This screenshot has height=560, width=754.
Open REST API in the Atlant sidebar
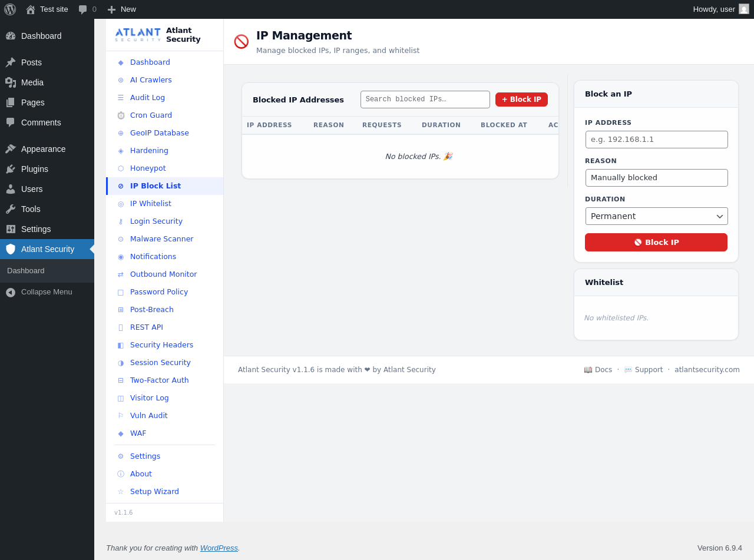pos(147,327)
